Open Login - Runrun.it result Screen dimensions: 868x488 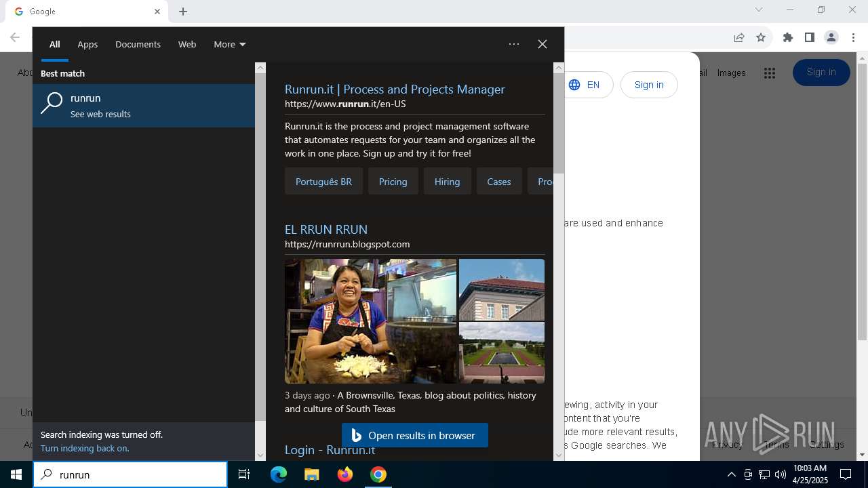pos(330,450)
